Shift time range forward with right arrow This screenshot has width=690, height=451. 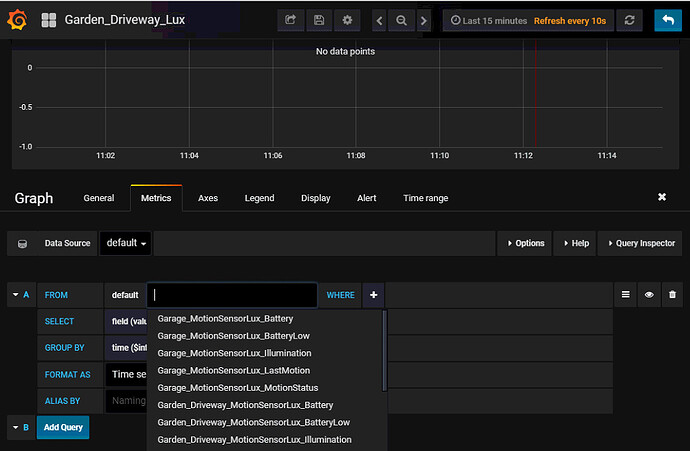[423, 20]
